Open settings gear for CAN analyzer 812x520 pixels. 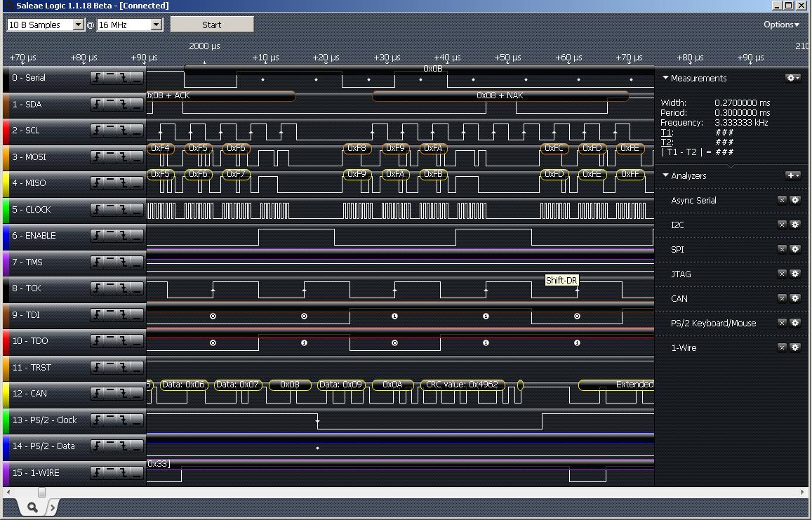tap(795, 298)
